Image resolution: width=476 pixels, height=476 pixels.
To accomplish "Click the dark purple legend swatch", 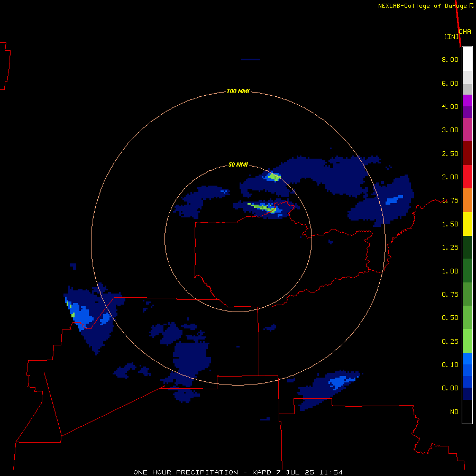I will [x=467, y=112].
